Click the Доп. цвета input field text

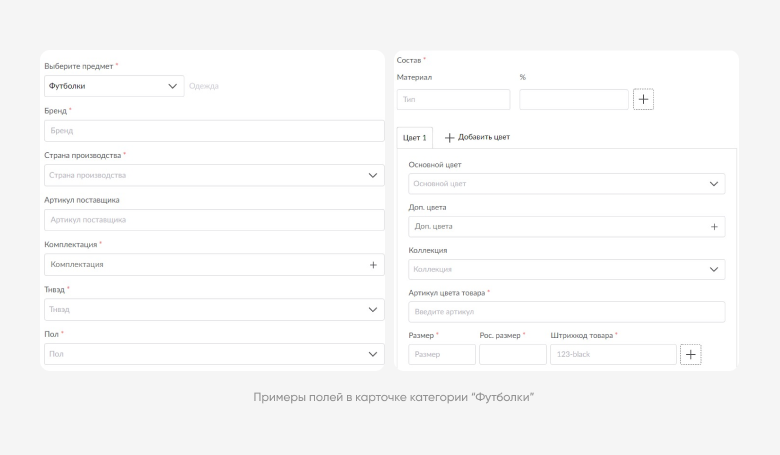click(433, 226)
